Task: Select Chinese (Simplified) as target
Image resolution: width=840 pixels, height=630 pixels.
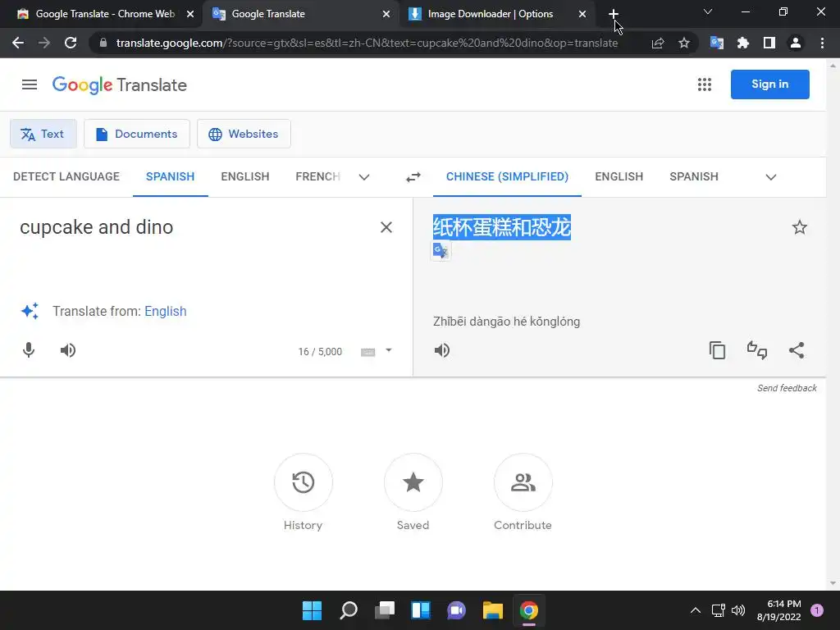Action: click(x=507, y=177)
